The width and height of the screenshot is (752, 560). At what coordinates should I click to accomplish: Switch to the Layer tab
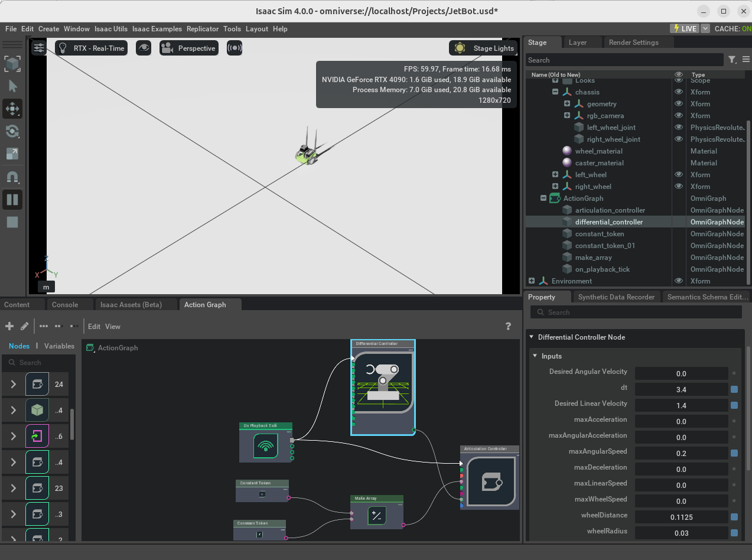click(x=578, y=43)
